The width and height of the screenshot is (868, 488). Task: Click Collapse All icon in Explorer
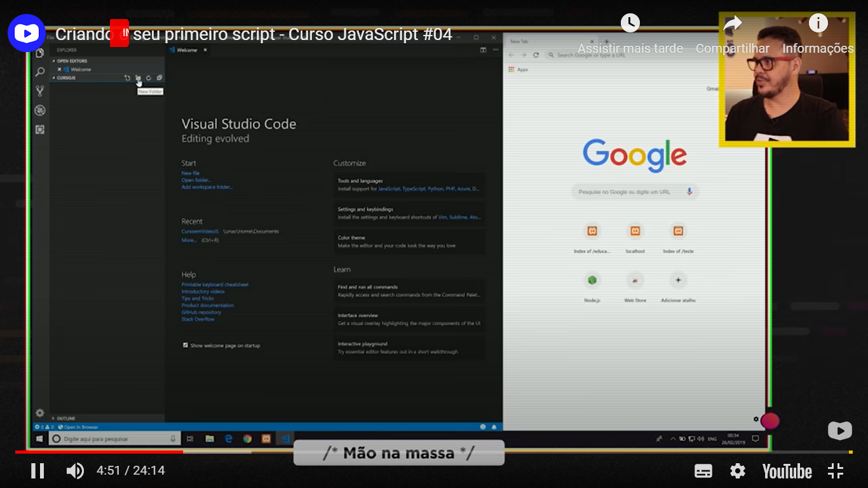[159, 78]
